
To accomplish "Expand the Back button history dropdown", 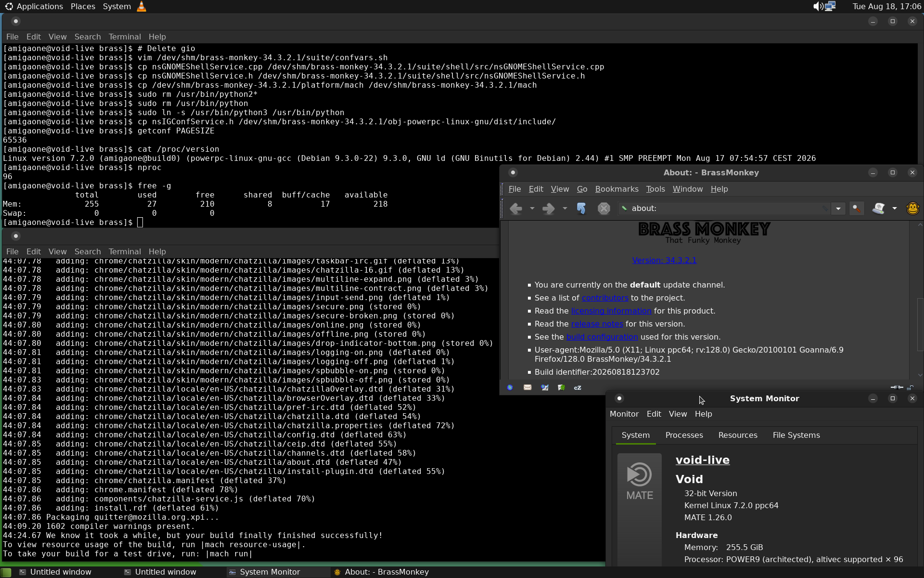I will 532,209.
